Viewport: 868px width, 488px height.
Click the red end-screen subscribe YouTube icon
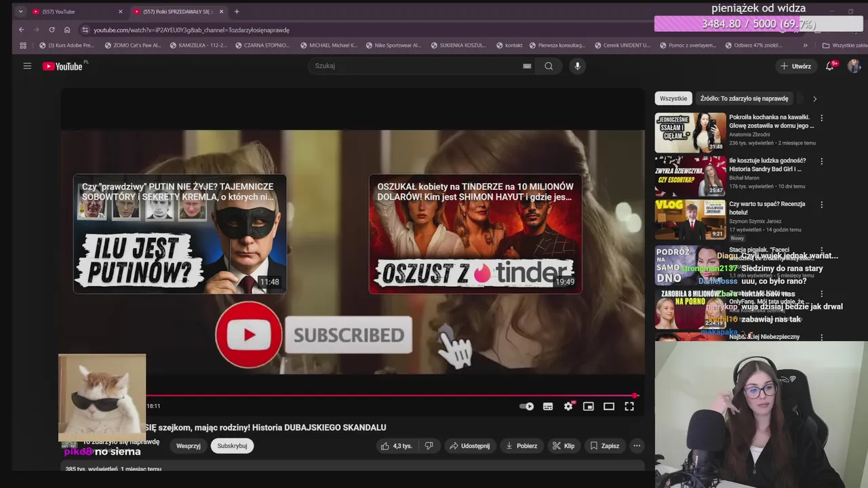[x=249, y=335]
